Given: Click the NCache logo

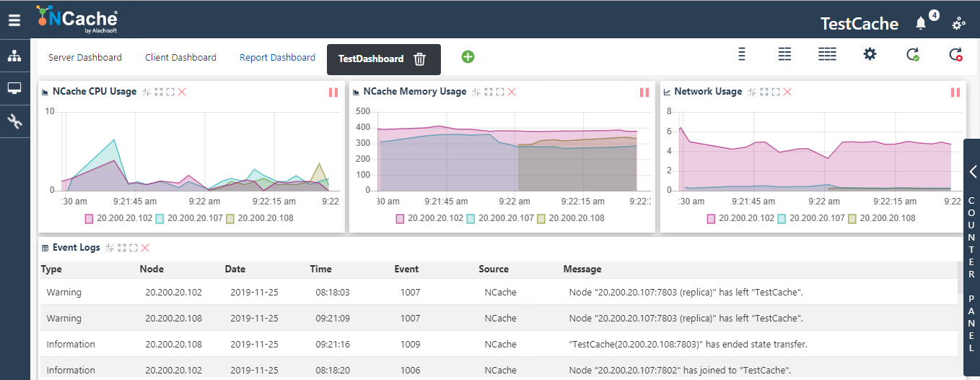Looking at the screenshot, I should pyautogui.click(x=76, y=19).
